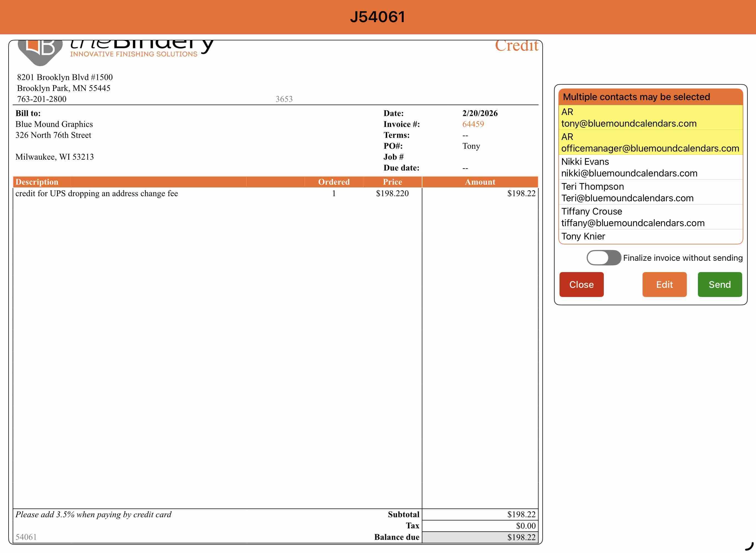Click the J54061 title header

pyautogui.click(x=377, y=17)
